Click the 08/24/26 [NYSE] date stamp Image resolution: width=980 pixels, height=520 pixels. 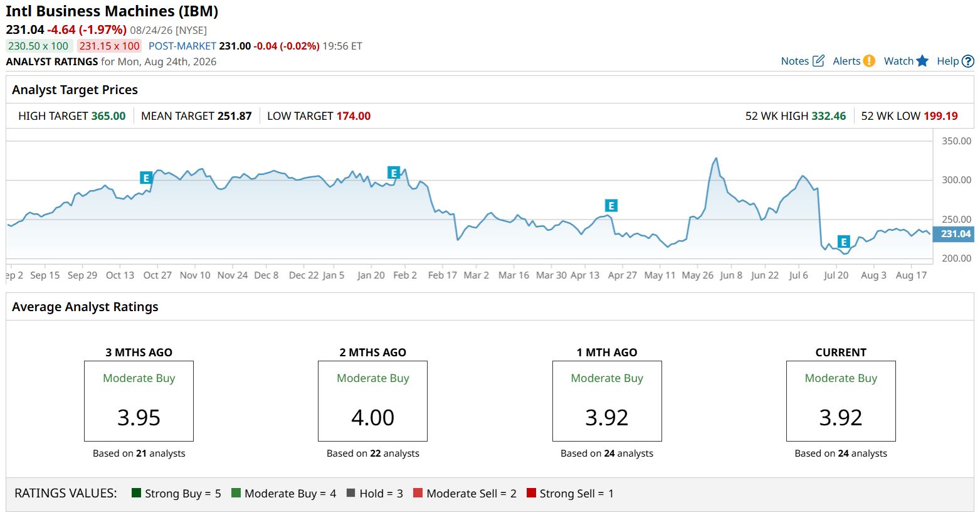[x=168, y=30]
